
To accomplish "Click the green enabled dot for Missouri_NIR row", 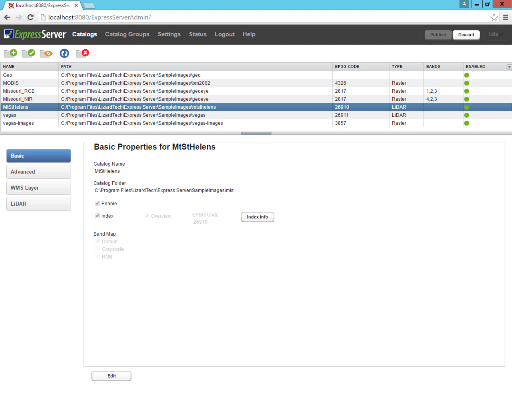I will pyautogui.click(x=466, y=99).
